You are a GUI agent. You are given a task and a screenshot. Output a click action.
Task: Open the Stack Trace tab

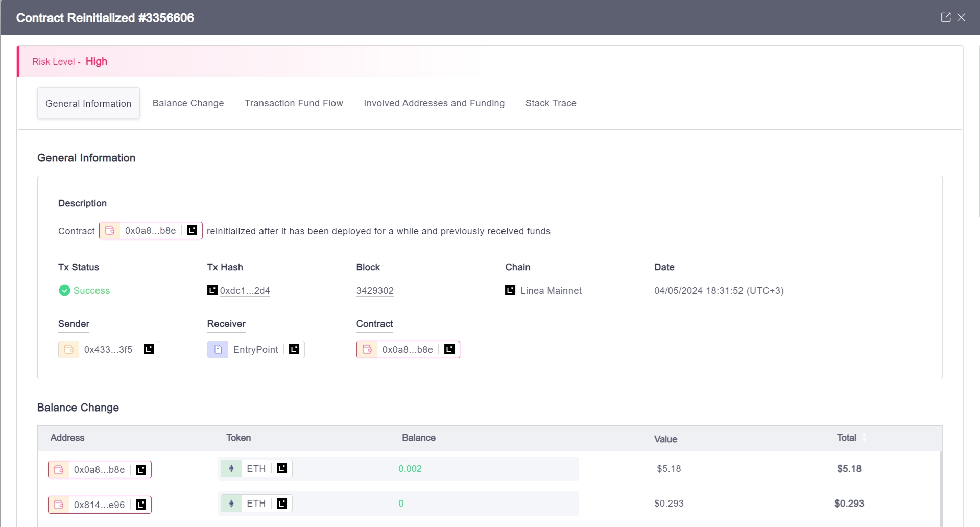pos(551,103)
